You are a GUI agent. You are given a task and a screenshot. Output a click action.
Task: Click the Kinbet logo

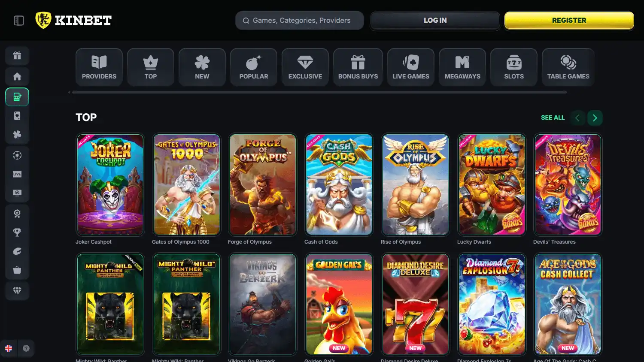(x=73, y=20)
